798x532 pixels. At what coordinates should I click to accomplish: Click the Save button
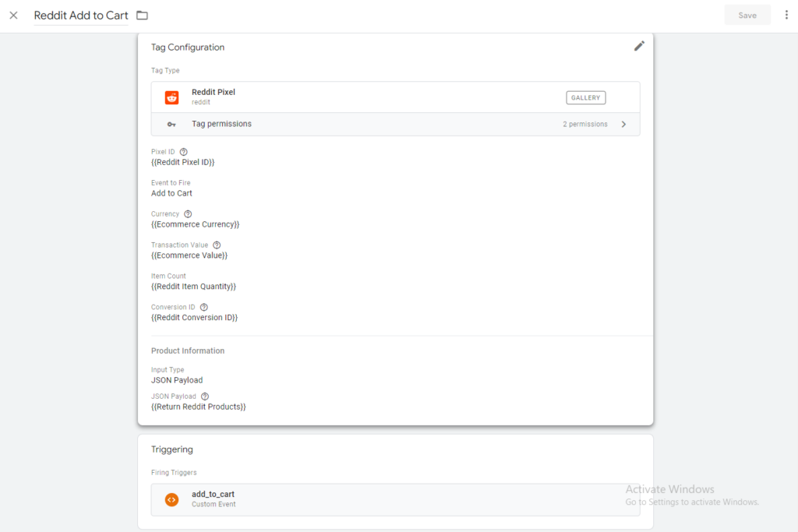[747, 16]
